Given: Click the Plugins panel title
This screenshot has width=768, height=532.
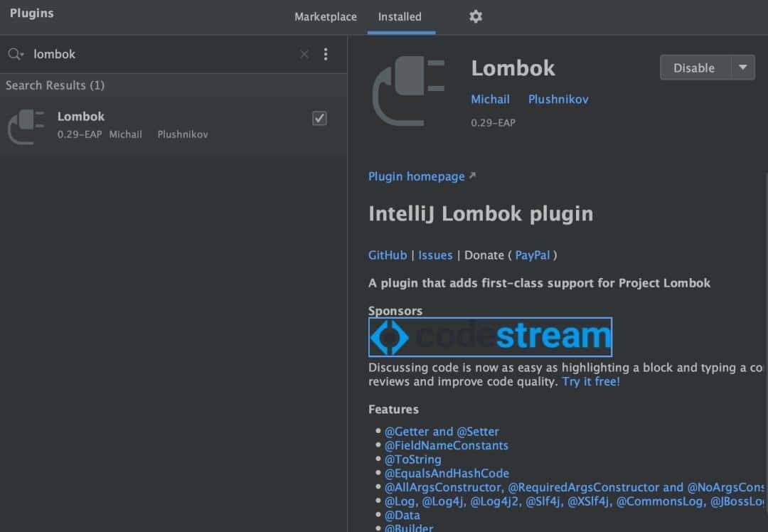Looking at the screenshot, I should (x=32, y=14).
